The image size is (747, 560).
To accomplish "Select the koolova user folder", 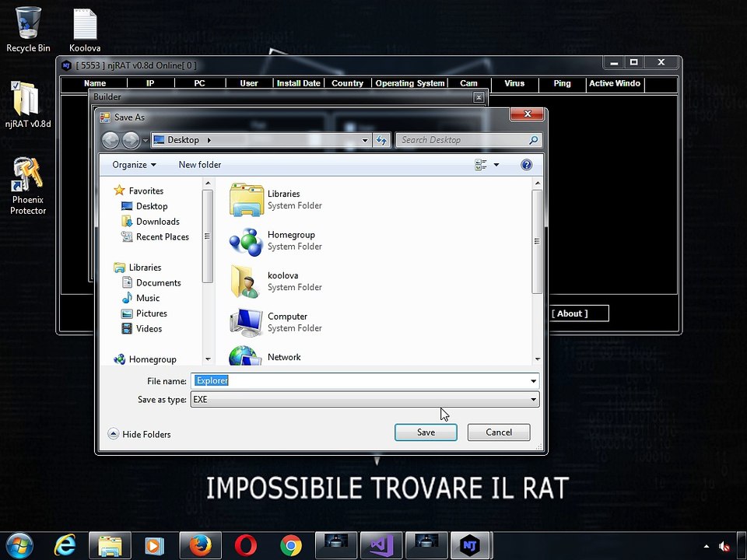I will (276, 282).
